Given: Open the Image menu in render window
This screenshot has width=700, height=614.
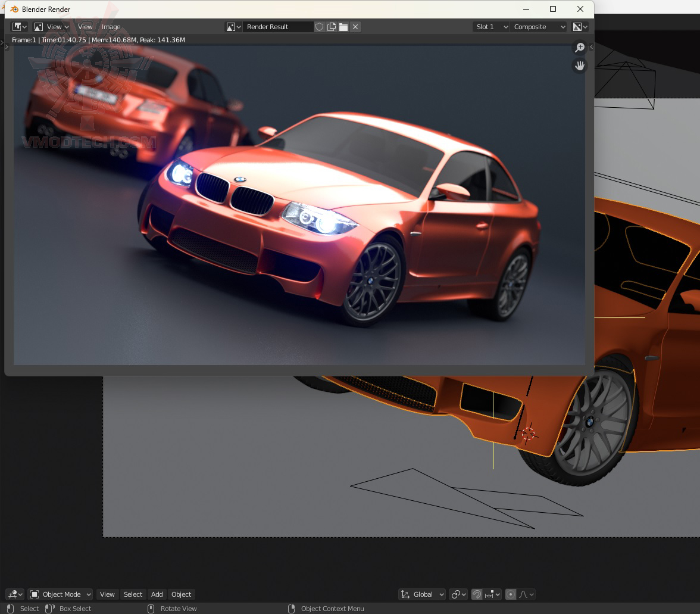Looking at the screenshot, I should click(x=111, y=27).
